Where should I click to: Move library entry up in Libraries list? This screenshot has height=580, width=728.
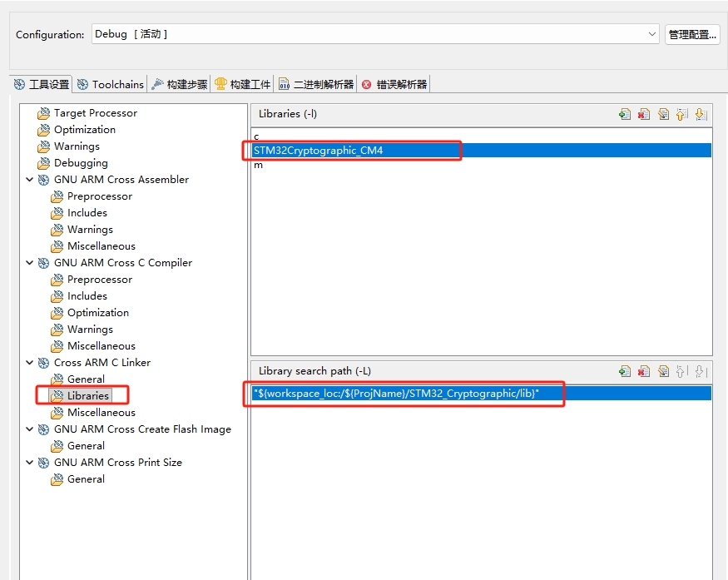tap(682, 114)
